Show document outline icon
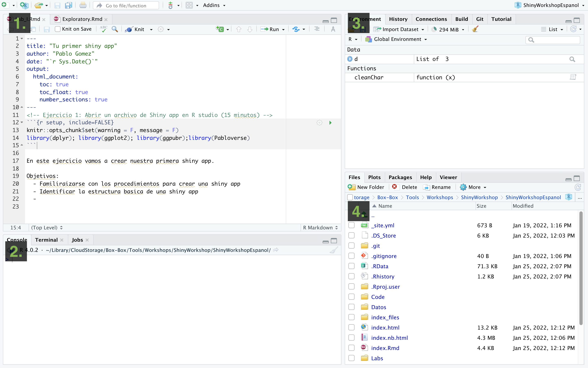588x368 pixels. [x=317, y=29]
